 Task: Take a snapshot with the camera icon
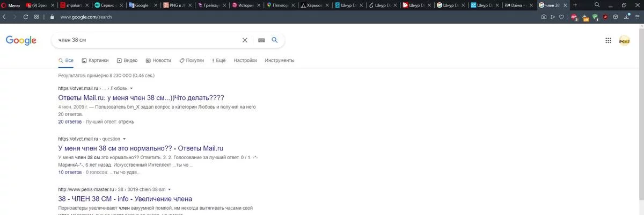coord(544,17)
